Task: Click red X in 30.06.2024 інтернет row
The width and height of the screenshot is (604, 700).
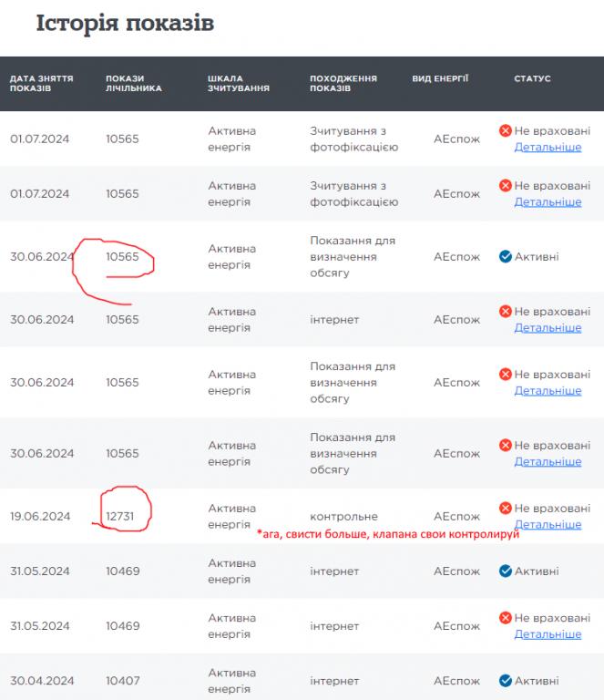Action: click(x=506, y=312)
